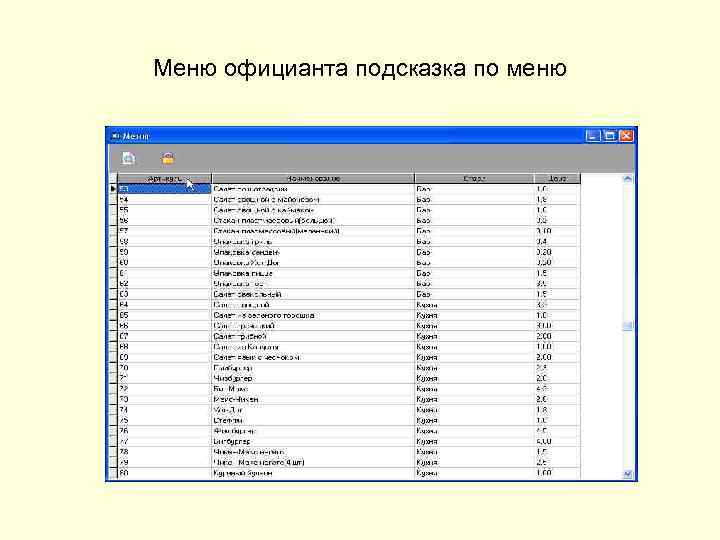This screenshot has width=720, height=540.
Task: Select article number 80
Action: point(164,473)
